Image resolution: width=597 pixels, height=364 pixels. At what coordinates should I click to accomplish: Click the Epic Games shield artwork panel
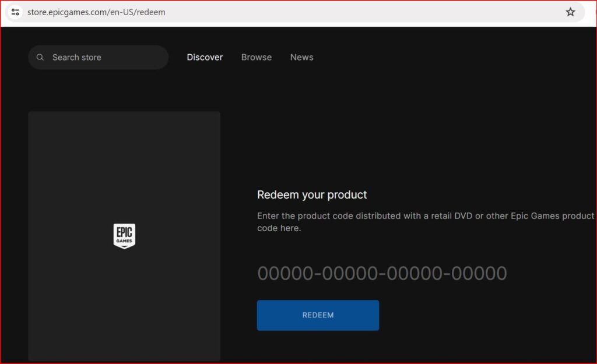coord(124,235)
